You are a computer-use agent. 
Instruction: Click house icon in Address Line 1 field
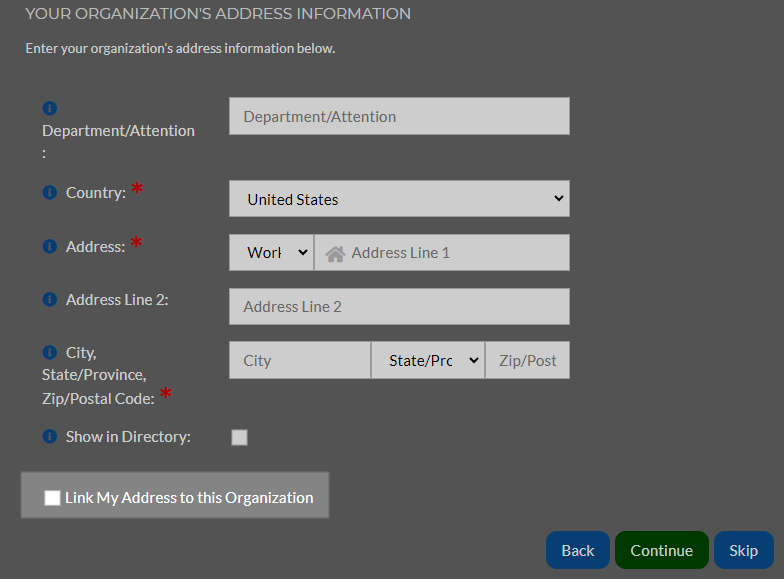pos(335,254)
